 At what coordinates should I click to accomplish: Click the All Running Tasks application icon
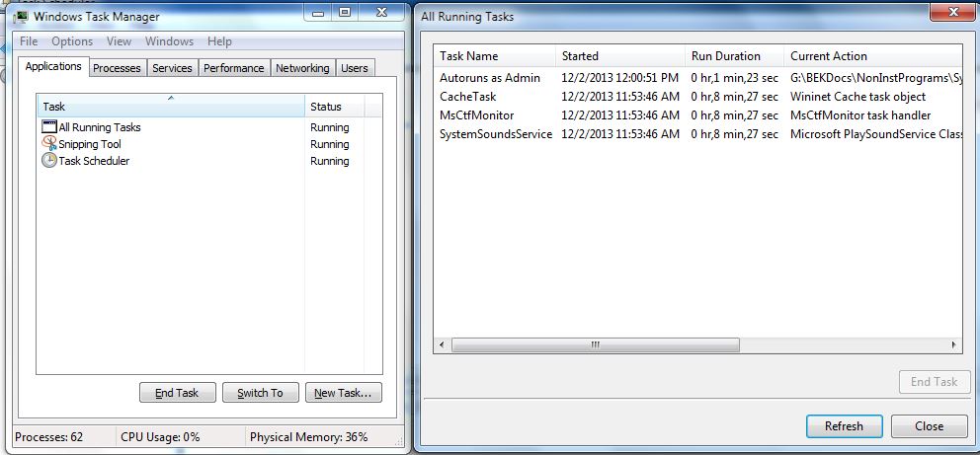pyautogui.click(x=49, y=127)
